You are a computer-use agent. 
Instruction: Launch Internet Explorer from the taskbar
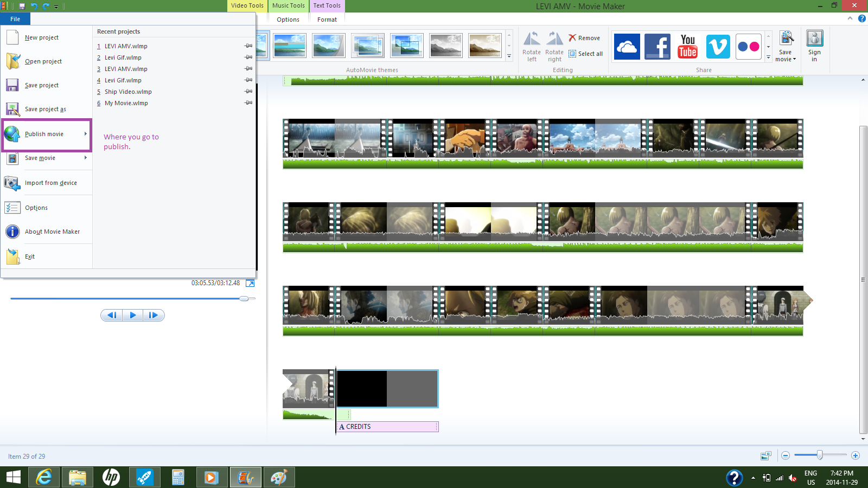point(44,477)
